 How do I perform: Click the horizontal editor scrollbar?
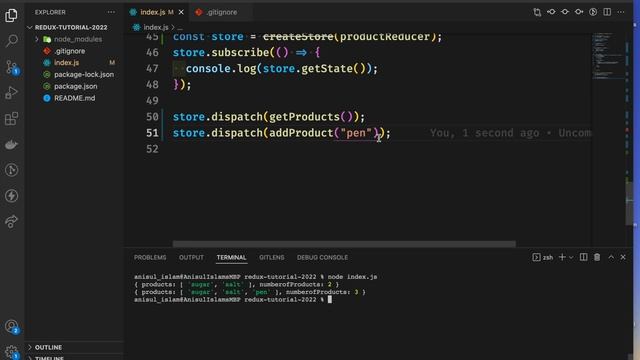pyautogui.click(x=344, y=244)
